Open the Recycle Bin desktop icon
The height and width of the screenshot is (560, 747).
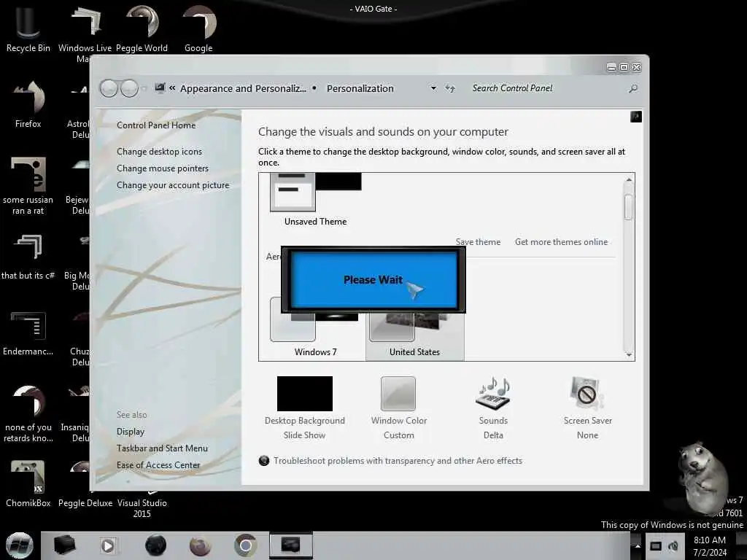[28, 29]
